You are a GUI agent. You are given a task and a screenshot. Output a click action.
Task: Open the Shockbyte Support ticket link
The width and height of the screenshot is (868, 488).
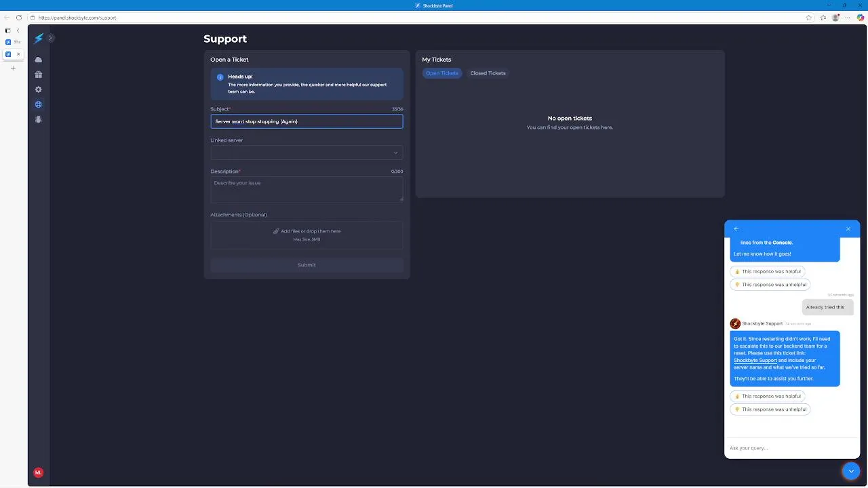755,361
